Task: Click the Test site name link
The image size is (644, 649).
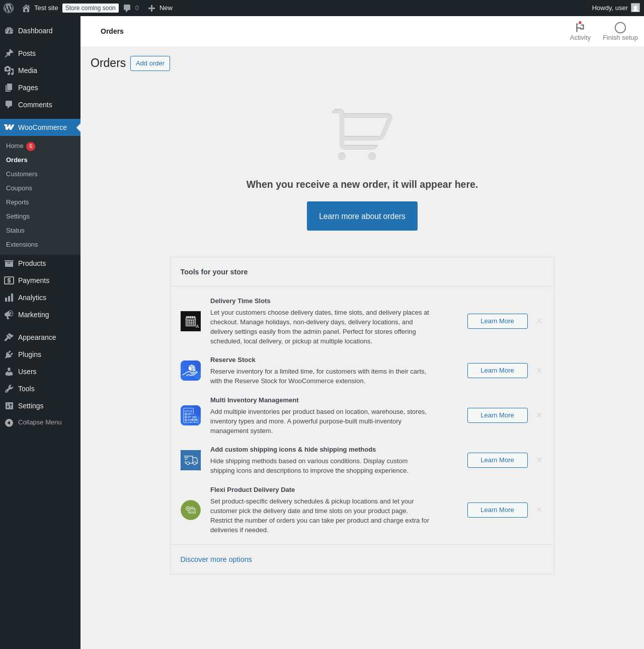Action: [46, 8]
